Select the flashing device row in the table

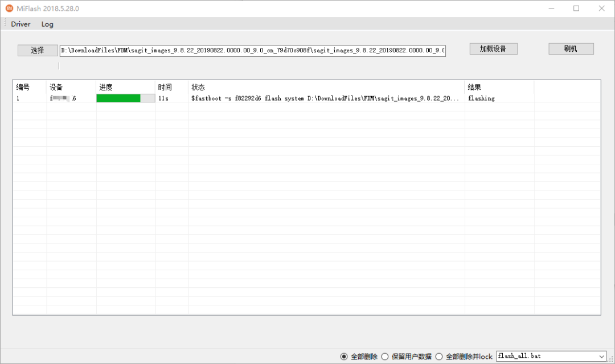click(x=285, y=98)
